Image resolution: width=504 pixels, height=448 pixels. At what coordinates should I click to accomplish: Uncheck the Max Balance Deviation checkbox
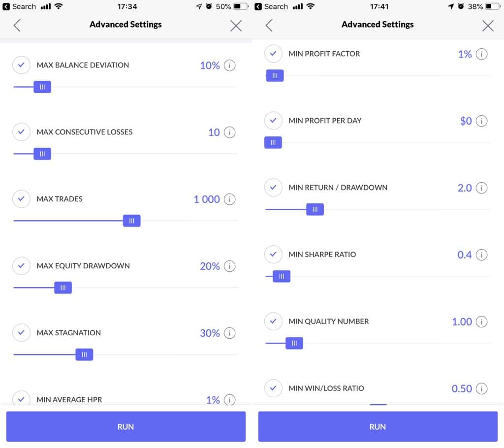(x=21, y=65)
